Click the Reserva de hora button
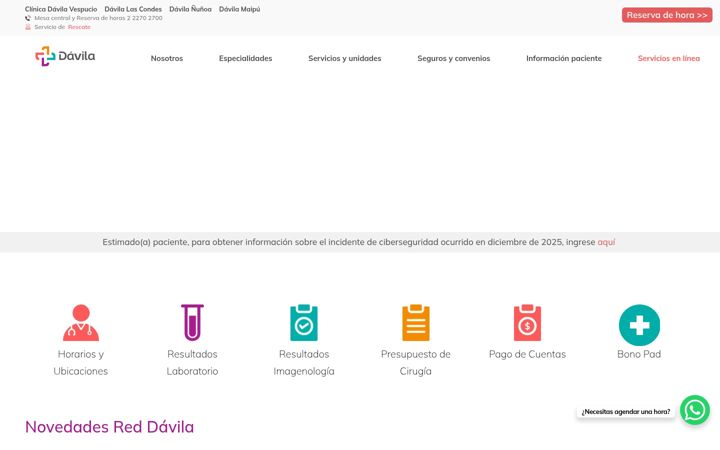 pyautogui.click(x=667, y=15)
